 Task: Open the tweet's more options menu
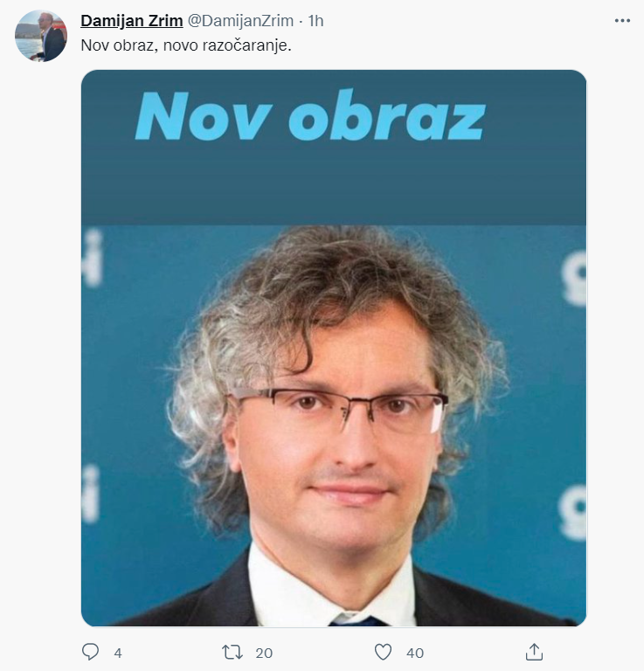click(622, 21)
